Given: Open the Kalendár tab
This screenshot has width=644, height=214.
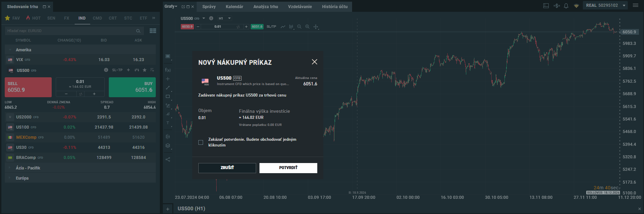Looking at the screenshot, I should [x=234, y=6].
